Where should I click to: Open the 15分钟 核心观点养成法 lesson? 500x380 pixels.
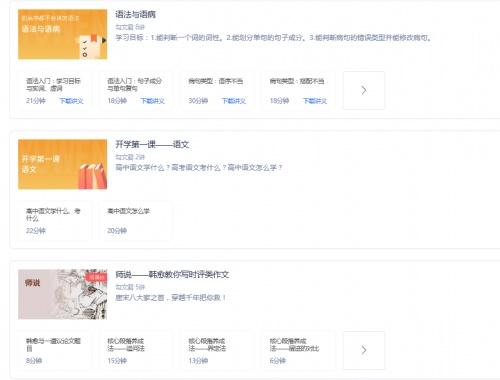click(135, 350)
